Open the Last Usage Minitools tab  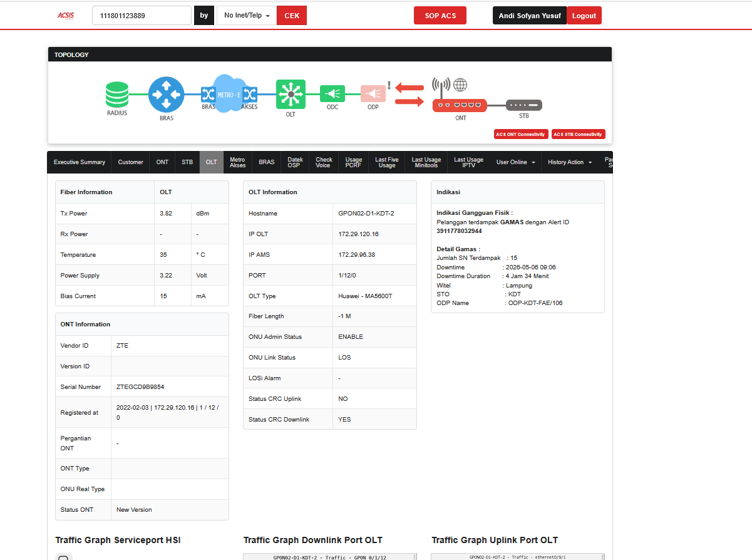426,162
